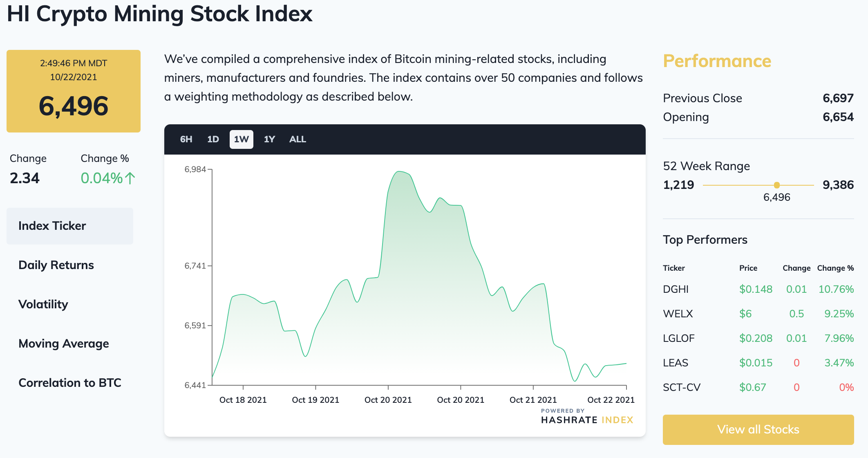868x458 pixels.
Task: Click the View all Stocks button
Action: click(x=758, y=429)
